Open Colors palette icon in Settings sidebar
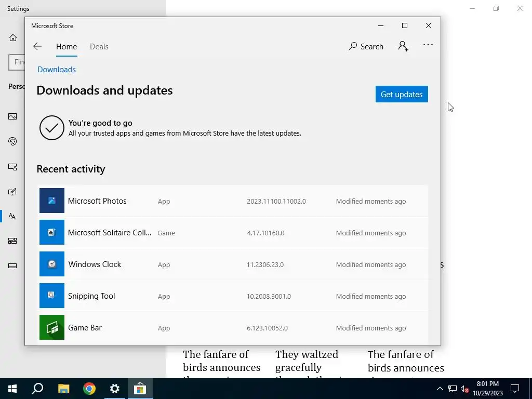Screen dimensions: 532x399 click(12, 141)
